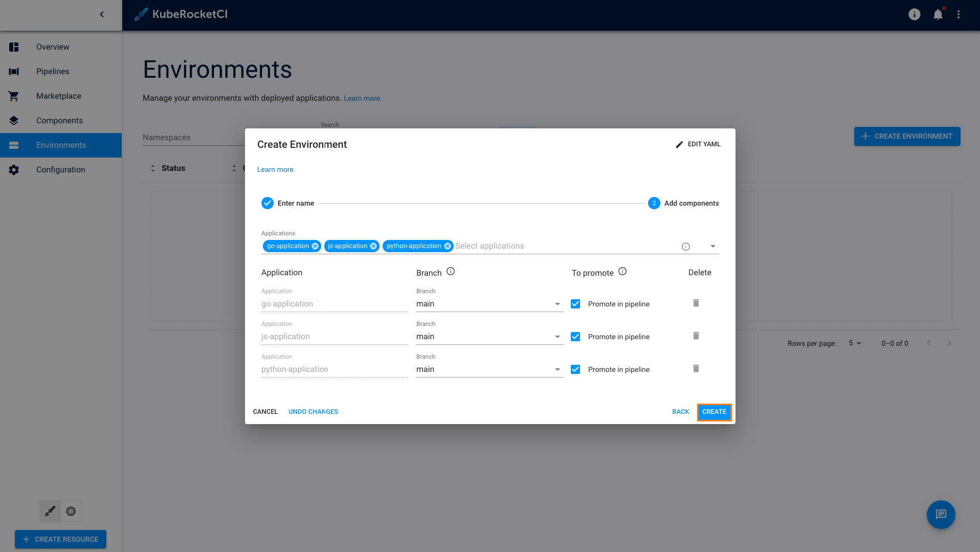
Task: Open the three-dot menu in top bar
Action: coord(960,14)
